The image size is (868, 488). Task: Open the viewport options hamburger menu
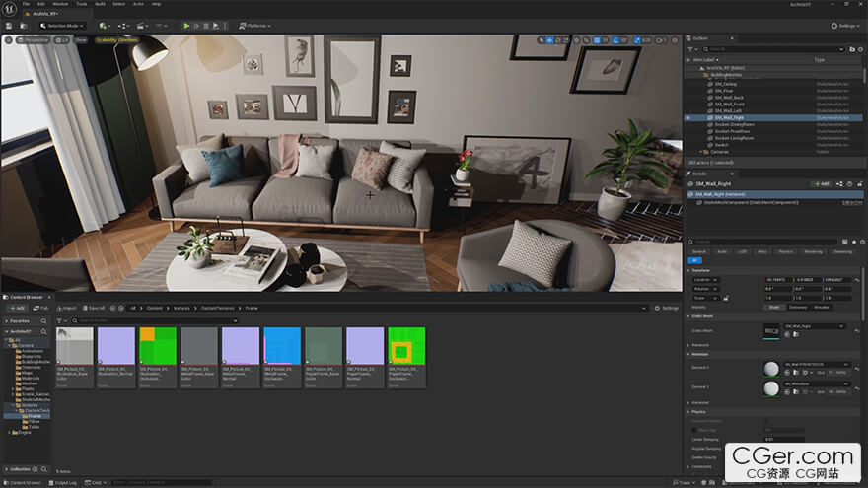(8, 40)
